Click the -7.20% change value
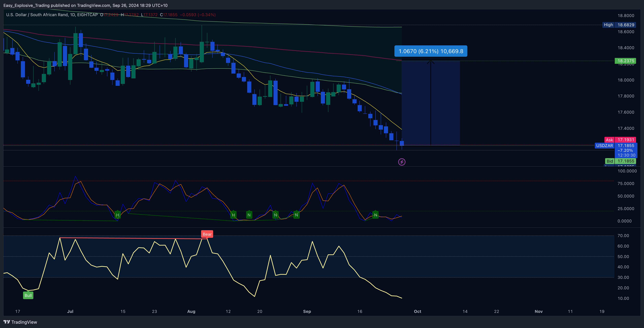This screenshot has height=328, width=644. [x=625, y=150]
